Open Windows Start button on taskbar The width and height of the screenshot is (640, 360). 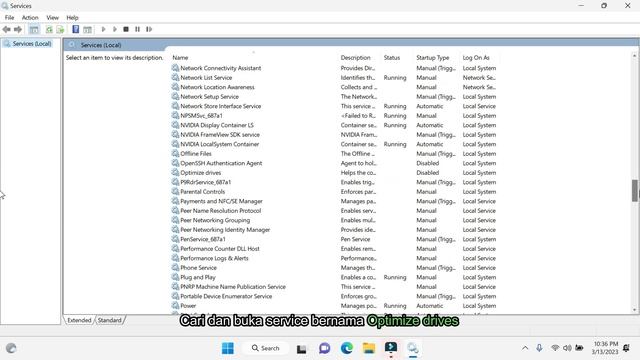[228, 348]
